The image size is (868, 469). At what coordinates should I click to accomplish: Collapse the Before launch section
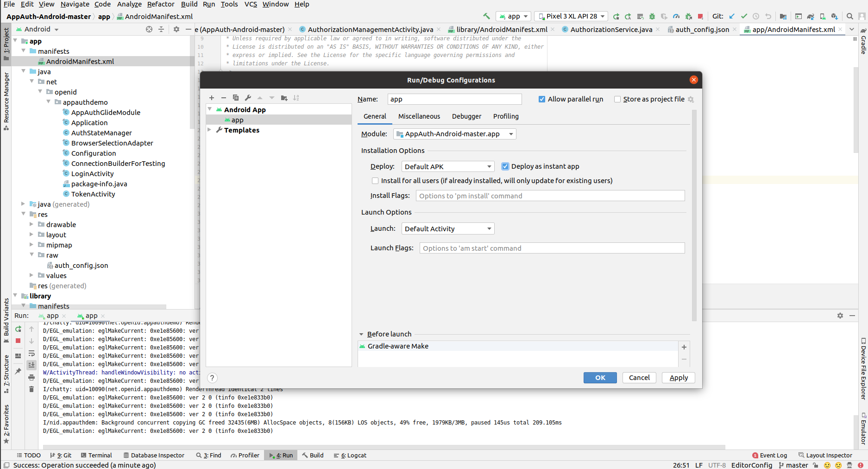pyautogui.click(x=361, y=334)
